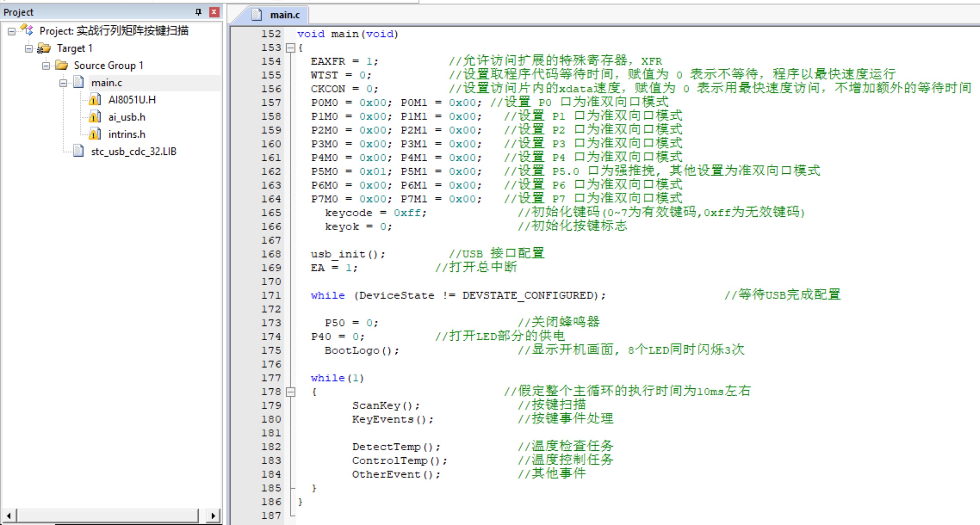Click the 'DetectTemp();' call
The image size is (980, 525).
tap(396, 447)
